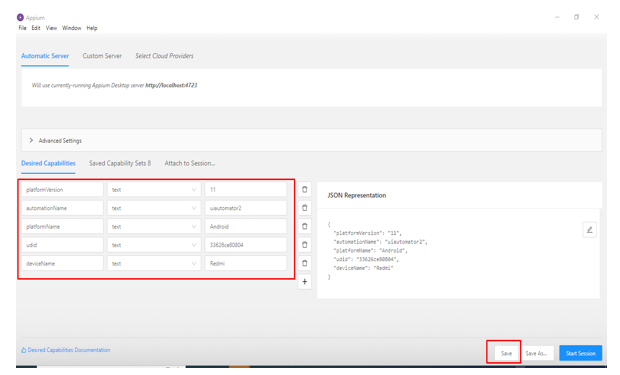Delete the automationName capability row
Screen dimensions: 620x375
[x=304, y=208]
